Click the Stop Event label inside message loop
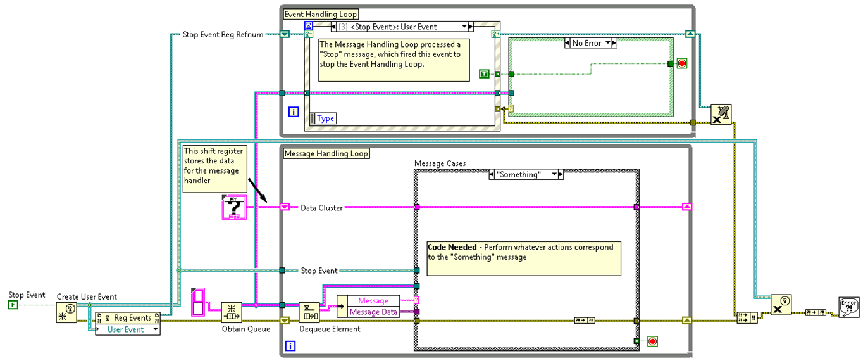The height and width of the screenshot is (363, 868). (x=319, y=271)
